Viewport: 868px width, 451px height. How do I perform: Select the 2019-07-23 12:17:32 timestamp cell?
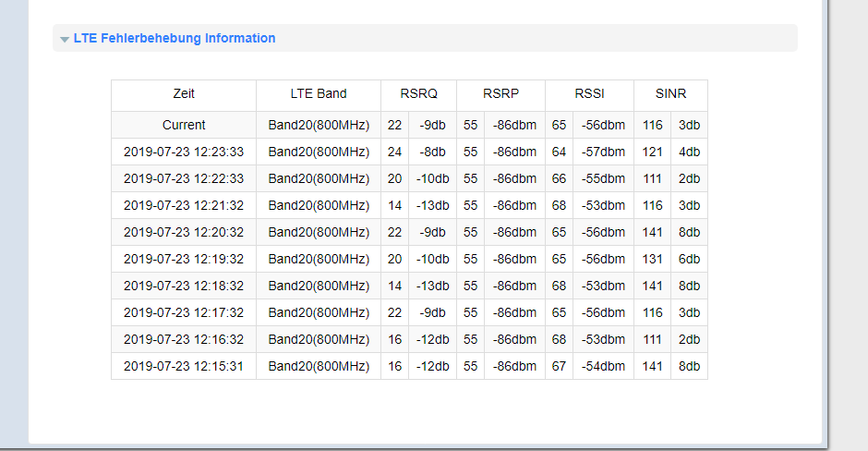[184, 313]
